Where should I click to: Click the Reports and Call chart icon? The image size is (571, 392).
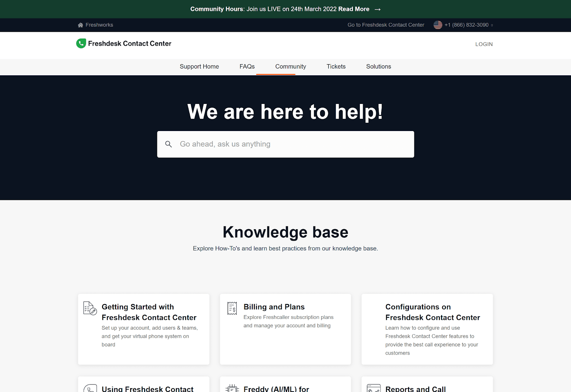(x=374, y=388)
